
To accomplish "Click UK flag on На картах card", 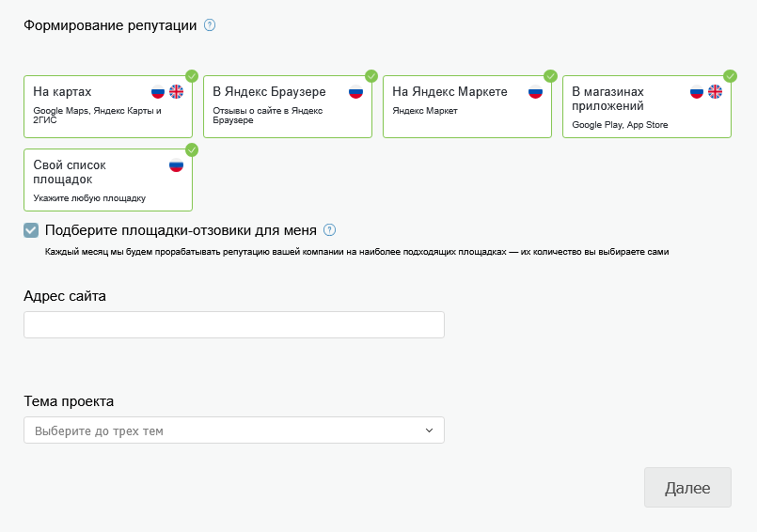I will (176, 92).
